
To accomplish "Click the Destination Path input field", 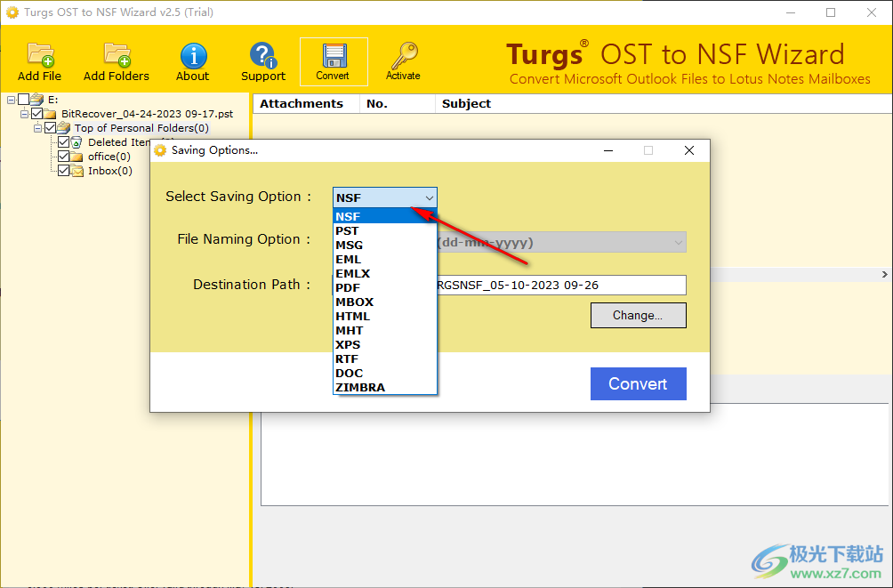I will pos(561,286).
